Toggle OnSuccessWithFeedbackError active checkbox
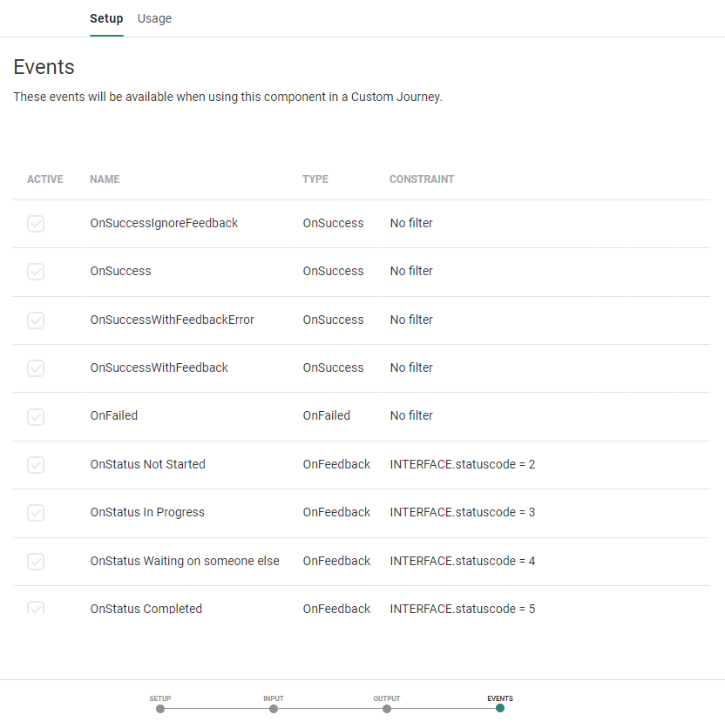Screen dimensions: 725x728 tap(36, 320)
